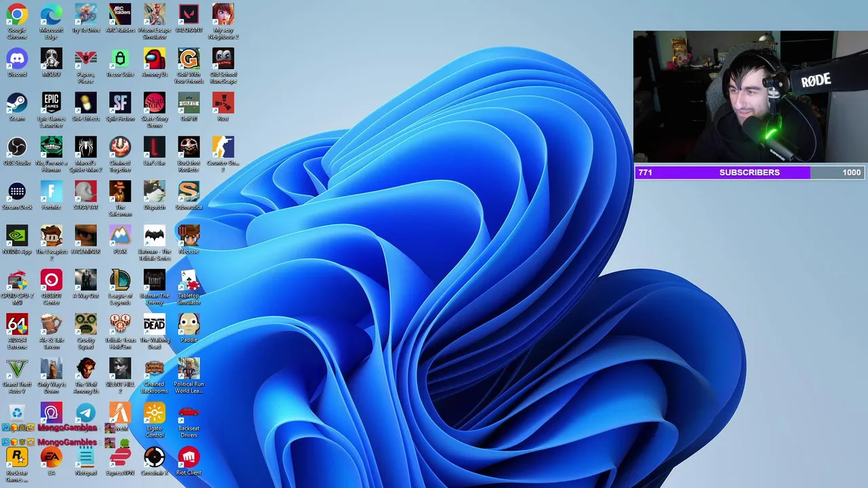Open the FACEMINER shortcut
This screenshot has width=868, height=488.
pyautogui.click(x=85, y=236)
